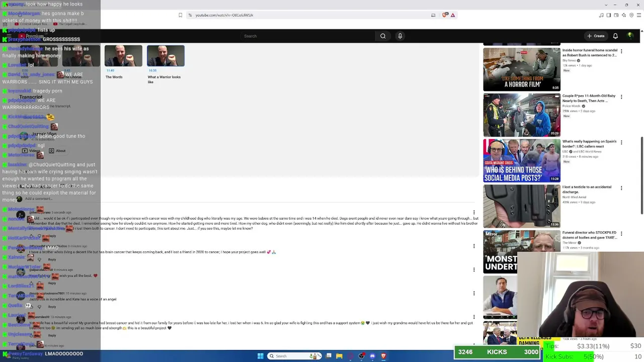Open the holster accidental discharge video thumbnail
644x362 pixels.
pos(522,206)
